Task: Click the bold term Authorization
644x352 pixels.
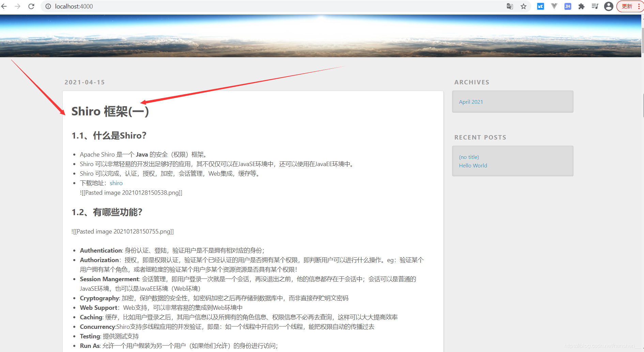Action: (99, 260)
